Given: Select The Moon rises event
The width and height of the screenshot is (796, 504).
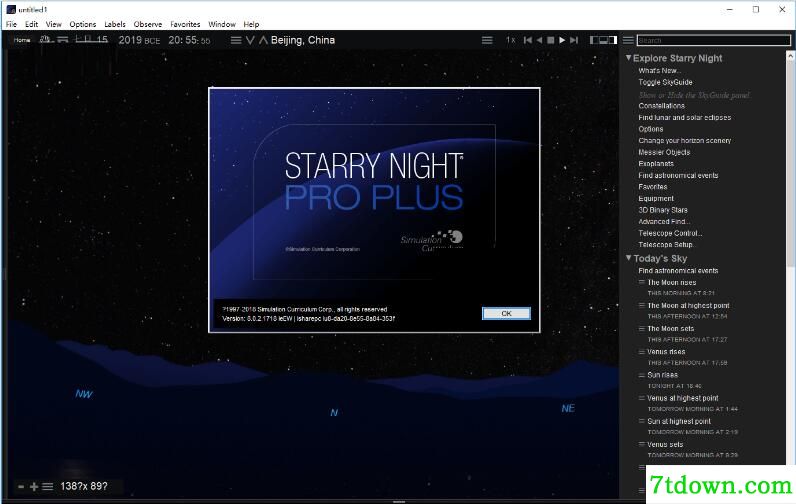Looking at the screenshot, I should point(672,283).
